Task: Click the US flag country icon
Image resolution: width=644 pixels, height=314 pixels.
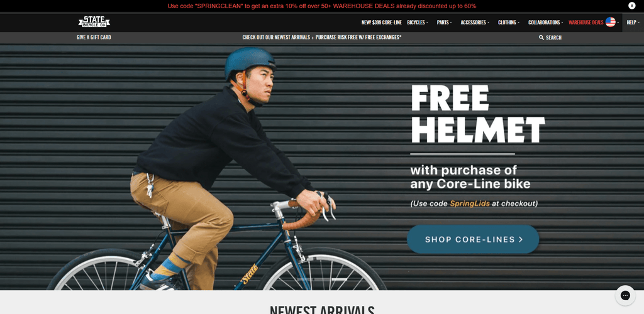Action: point(610,22)
